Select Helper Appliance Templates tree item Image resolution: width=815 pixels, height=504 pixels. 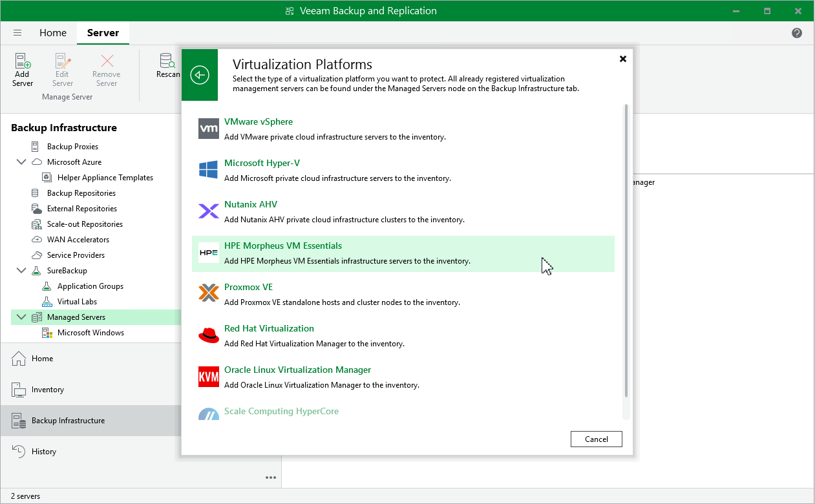point(105,178)
